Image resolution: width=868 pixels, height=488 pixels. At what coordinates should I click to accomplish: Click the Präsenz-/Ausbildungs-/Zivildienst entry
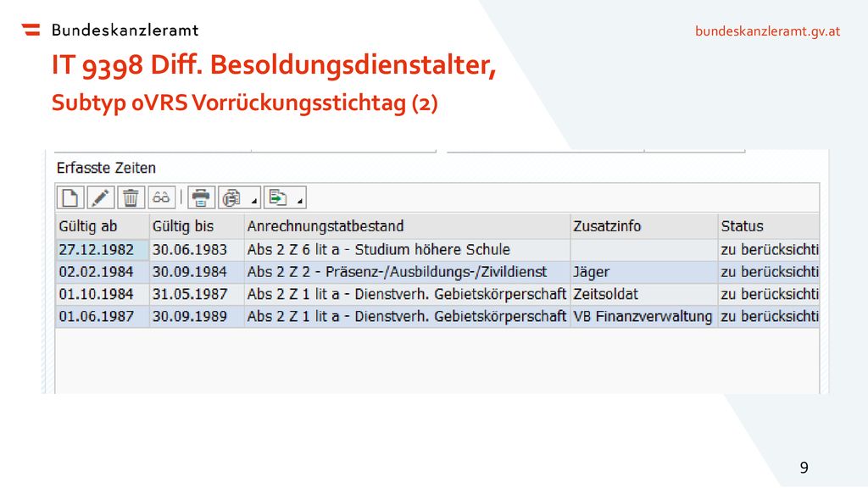click(x=407, y=272)
